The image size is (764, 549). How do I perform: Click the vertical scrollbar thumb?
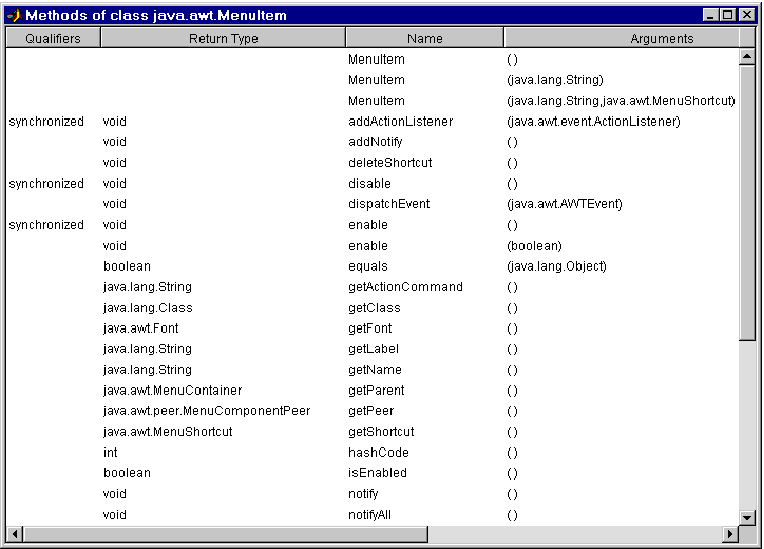point(746,200)
